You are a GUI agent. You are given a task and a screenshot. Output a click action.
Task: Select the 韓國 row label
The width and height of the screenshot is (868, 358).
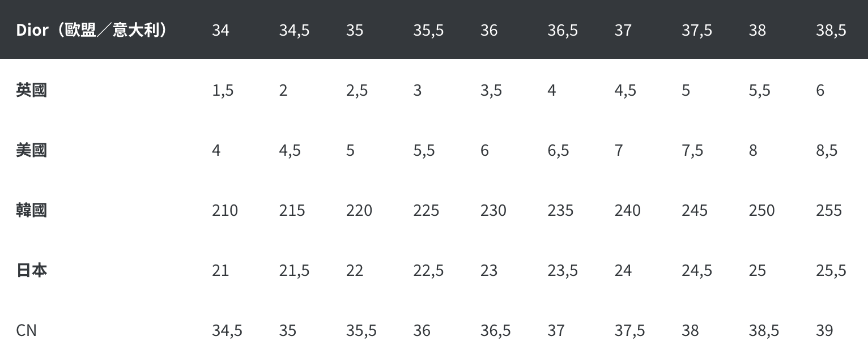pos(32,210)
